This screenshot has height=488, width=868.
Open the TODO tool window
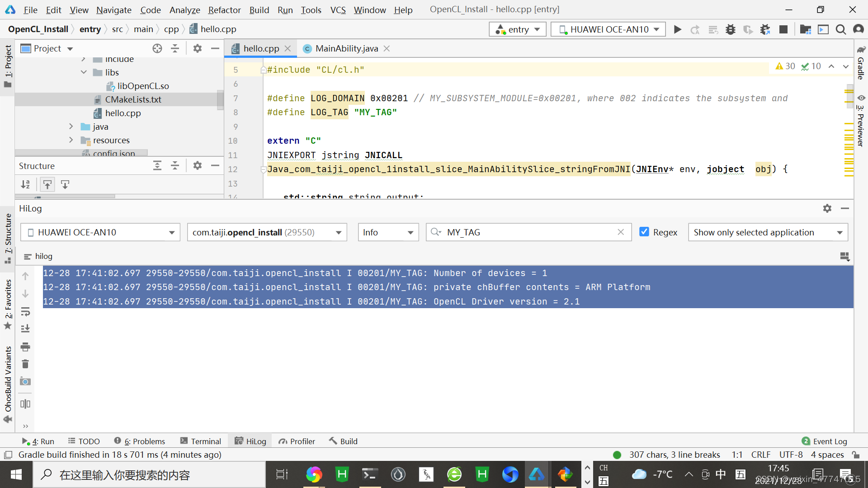coord(84,441)
